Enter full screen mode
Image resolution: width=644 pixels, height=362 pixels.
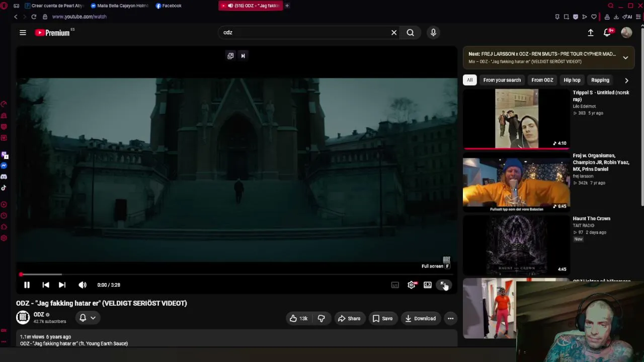[x=444, y=285]
